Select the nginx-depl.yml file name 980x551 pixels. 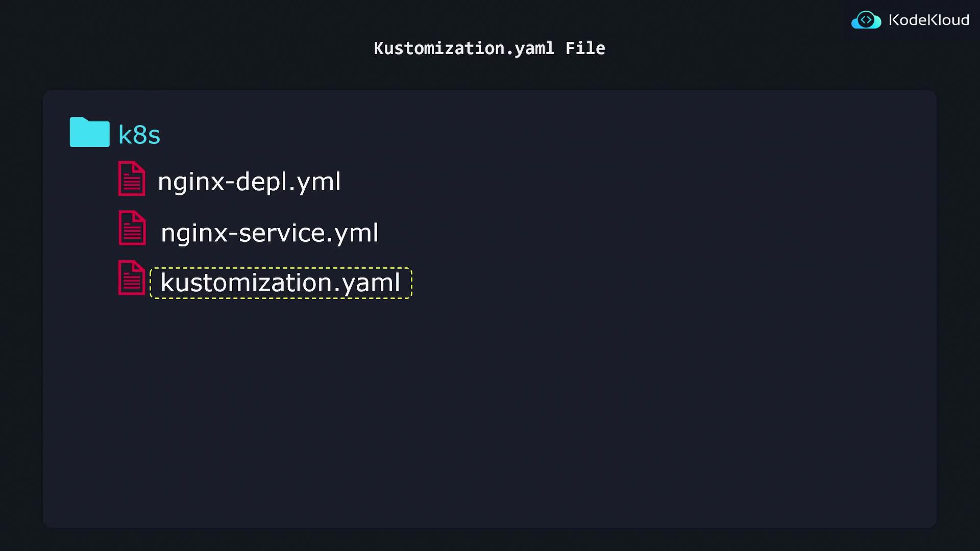249,182
